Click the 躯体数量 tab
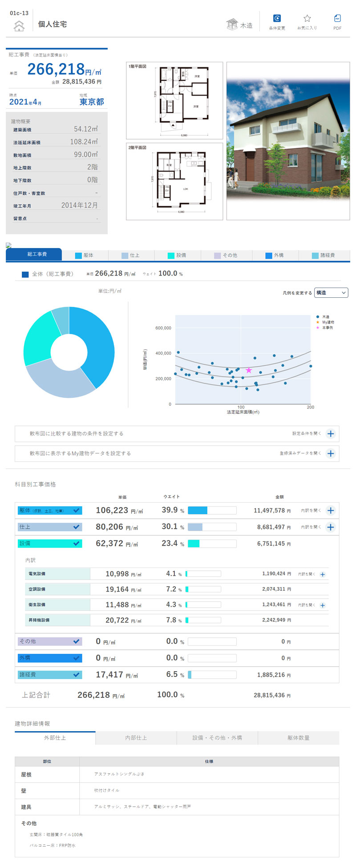Image resolution: width=356 pixels, height=868 pixels. click(x=298, y=738)
